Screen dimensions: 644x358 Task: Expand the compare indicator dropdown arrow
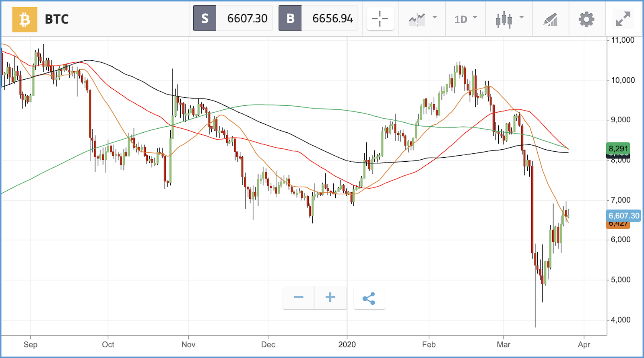pyautogui.click(x=435, y=17)
